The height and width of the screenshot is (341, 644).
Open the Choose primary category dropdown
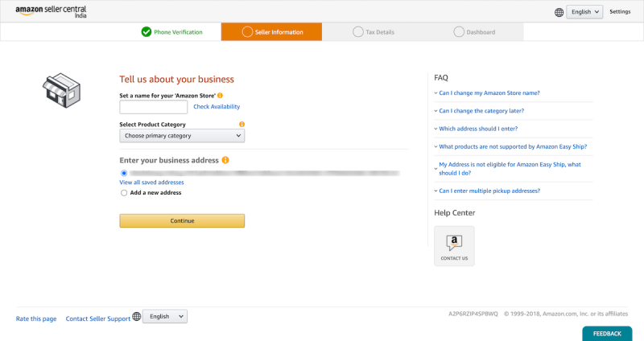tap(182, 136)
